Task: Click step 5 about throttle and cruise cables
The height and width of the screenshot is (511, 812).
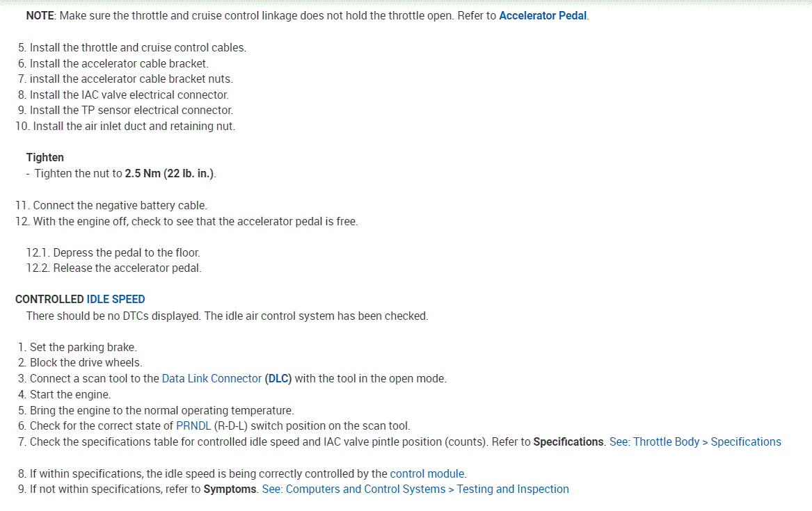Action: [137, 48]
